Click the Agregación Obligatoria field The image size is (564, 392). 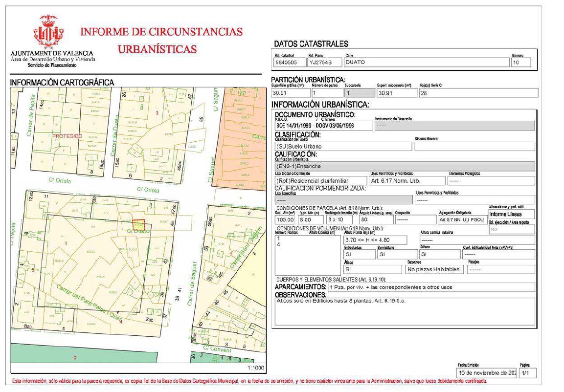click(462, 219)
